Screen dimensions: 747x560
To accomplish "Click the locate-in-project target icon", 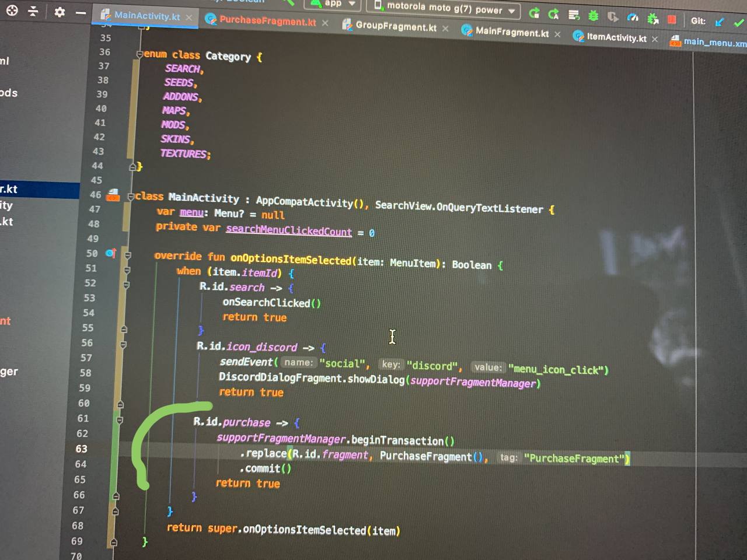I will click(x=12, y=10).
